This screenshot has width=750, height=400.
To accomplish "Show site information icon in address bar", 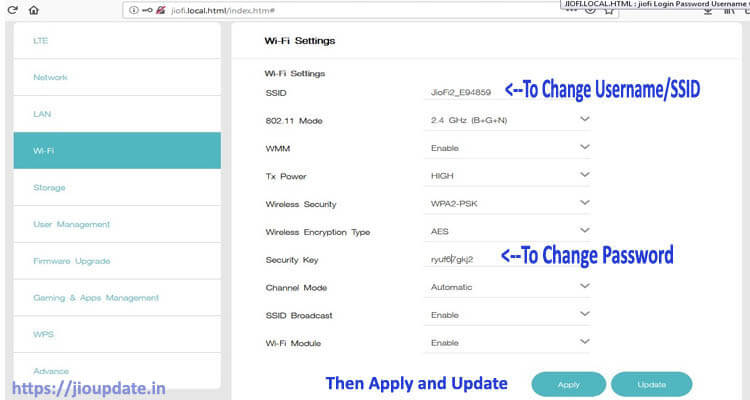I will tap(134, 10).
